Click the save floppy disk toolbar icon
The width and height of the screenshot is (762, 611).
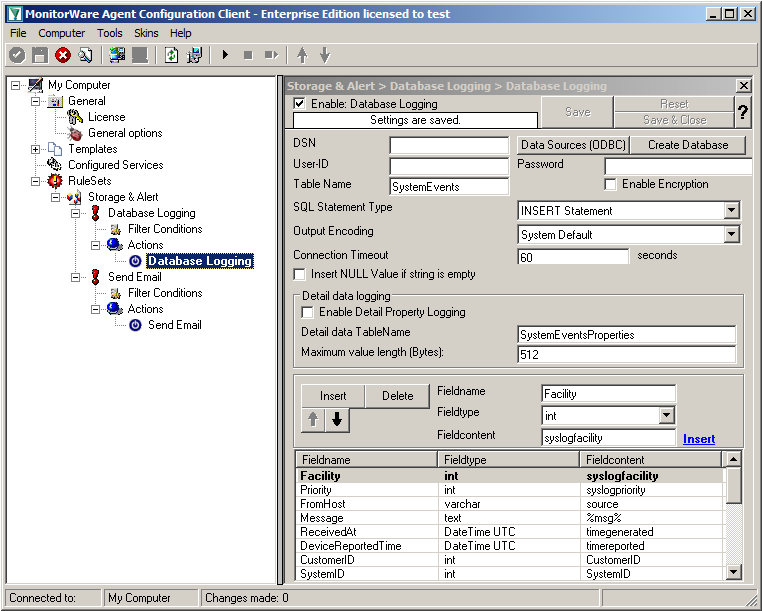pos(40,55)
